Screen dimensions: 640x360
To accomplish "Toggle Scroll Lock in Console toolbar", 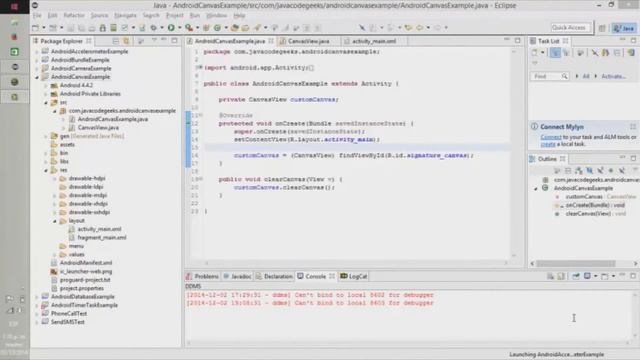I will [x=561, y=276].
